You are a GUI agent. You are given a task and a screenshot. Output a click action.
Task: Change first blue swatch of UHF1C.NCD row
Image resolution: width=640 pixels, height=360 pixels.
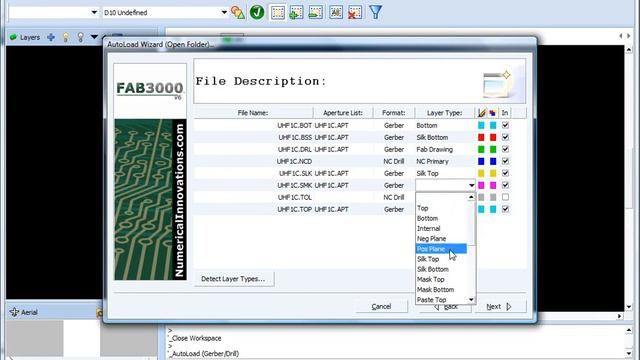click(481, 161)
